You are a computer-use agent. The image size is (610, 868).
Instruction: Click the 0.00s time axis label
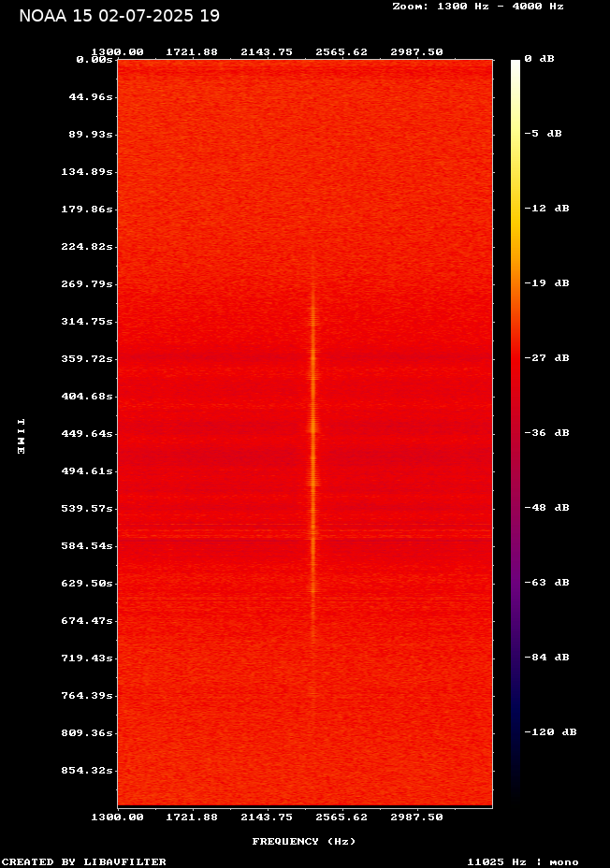(x=94, y=59)
